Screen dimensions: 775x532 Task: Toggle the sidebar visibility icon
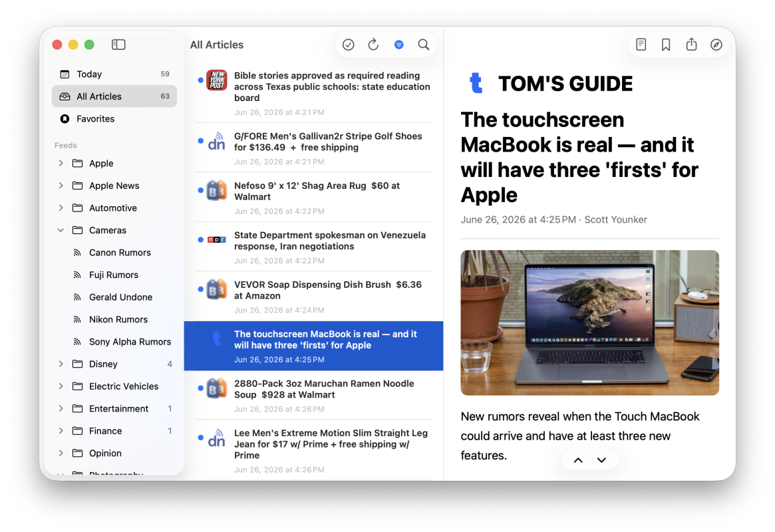tap(118, 45)
